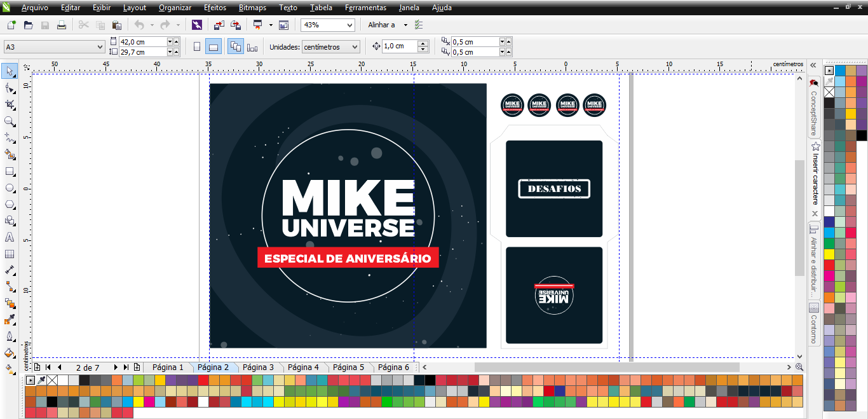Select the Crop tool
Viewport: 868px width, 419px height.
click(x=10, y=104)
